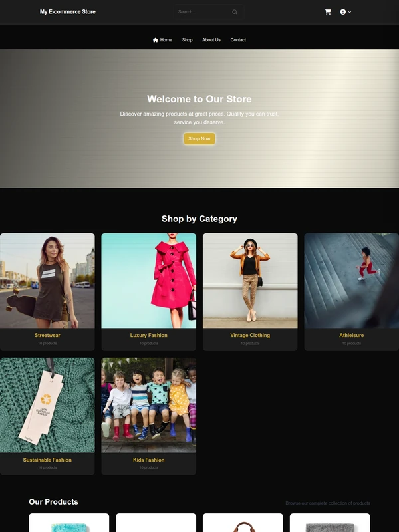
Task: Click the Athleisure category title
Action: tap(352, 336)
